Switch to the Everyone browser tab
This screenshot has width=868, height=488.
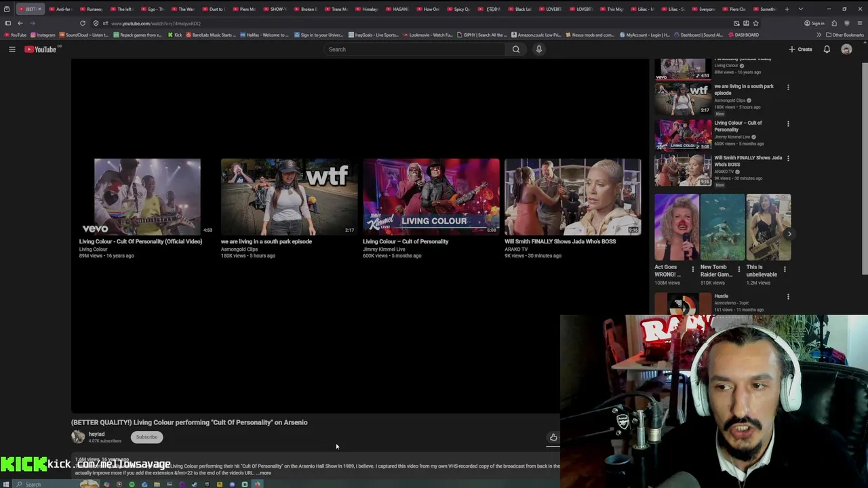click(x=704, y=9)
